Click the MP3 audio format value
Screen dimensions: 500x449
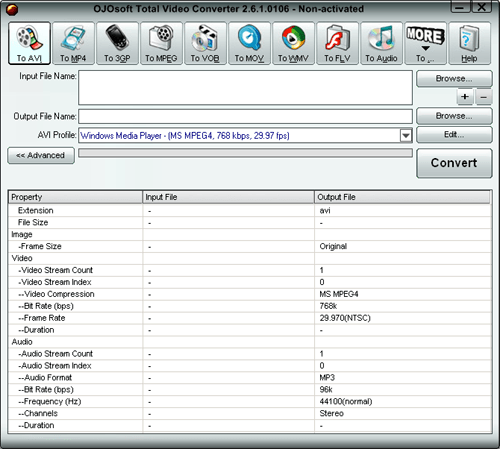[x=327, y=378]
